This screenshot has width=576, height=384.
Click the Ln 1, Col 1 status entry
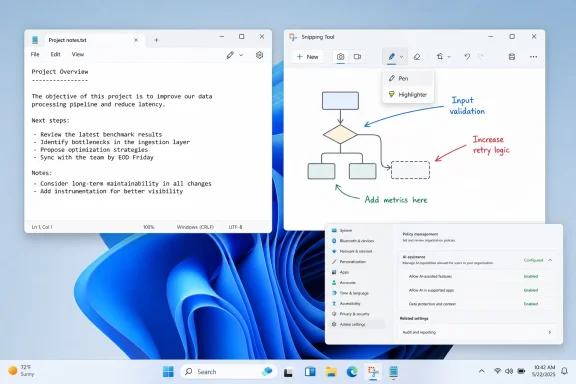42,227
